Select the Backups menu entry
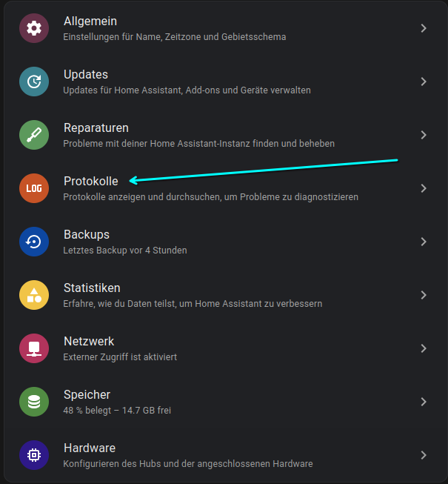 [x=87, y=235]
